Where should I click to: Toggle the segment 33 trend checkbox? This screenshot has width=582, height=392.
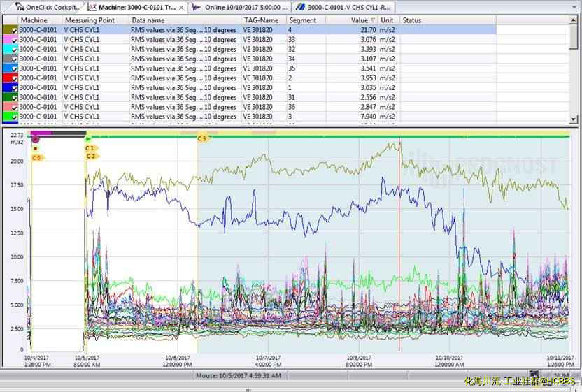[x=15, y=40]
